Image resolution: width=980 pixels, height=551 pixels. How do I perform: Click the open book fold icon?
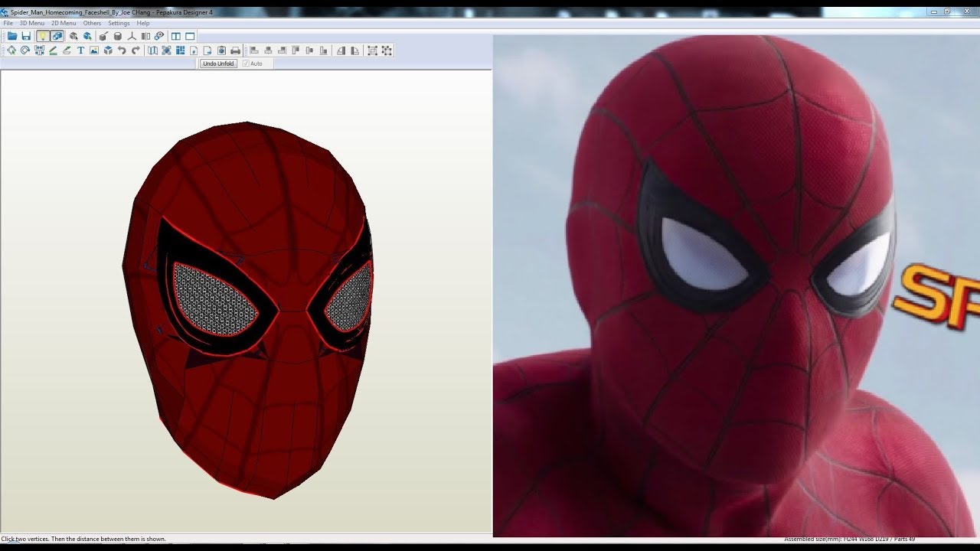pyautogui.click(x=152, y=51)
